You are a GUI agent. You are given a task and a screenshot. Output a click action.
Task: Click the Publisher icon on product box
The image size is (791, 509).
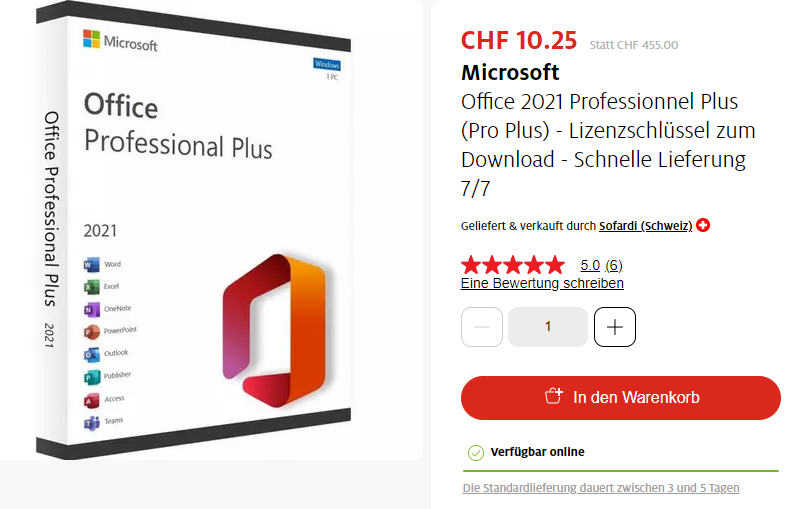click(91, 377)
